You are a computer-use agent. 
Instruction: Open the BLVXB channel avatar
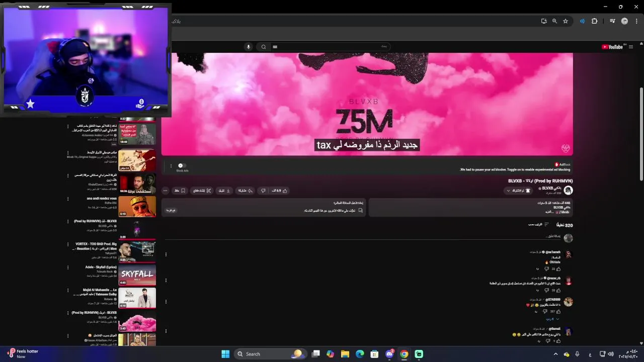tap(568, 190)
